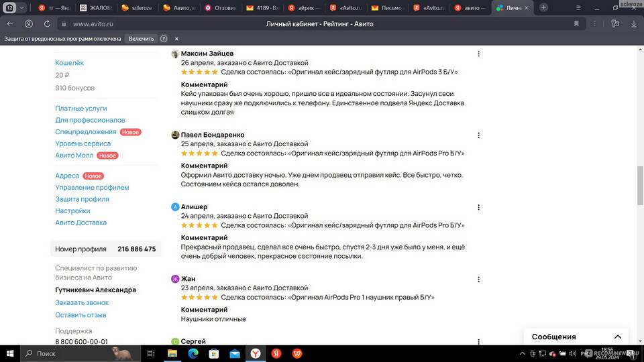The width and height of the screenshot is (644, 362).
Task: Open options menu for Алишер review
Action: (478, 207)
